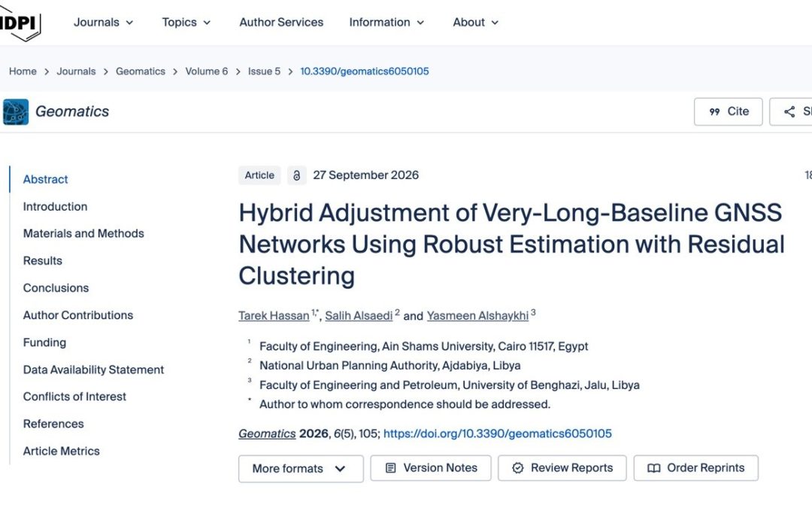Go to the Conclusions section
This screenshot has width=812, height=508.
[x=56, y=287]
